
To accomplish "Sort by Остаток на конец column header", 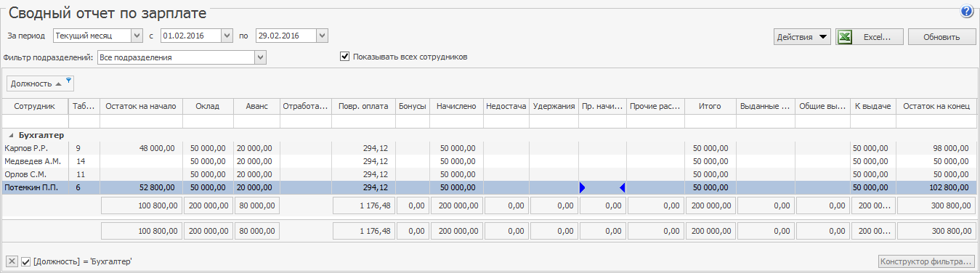I will pyautogui.click(x=936, y=106).
